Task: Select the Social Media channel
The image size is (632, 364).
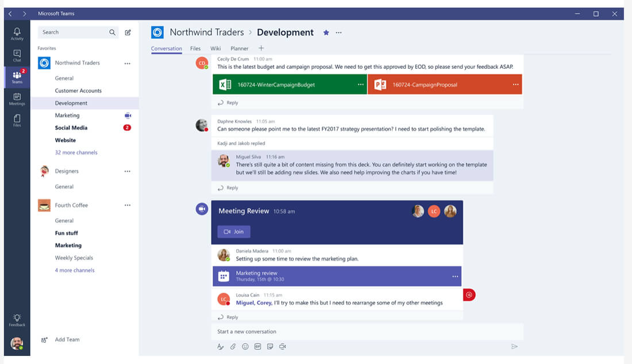Action: (71, 128)
